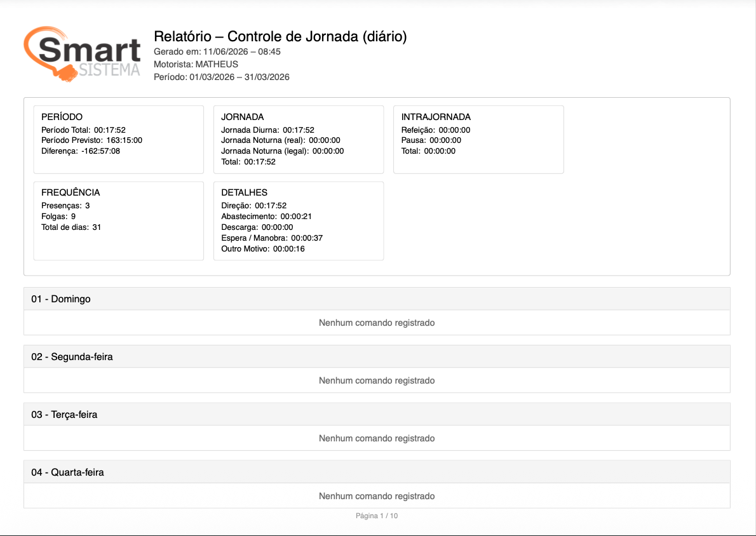This screenshot has height=536, width=756.
Task: Click 'Outro Motivo: 00:00:16' line
Action: (x=263, y=249)
